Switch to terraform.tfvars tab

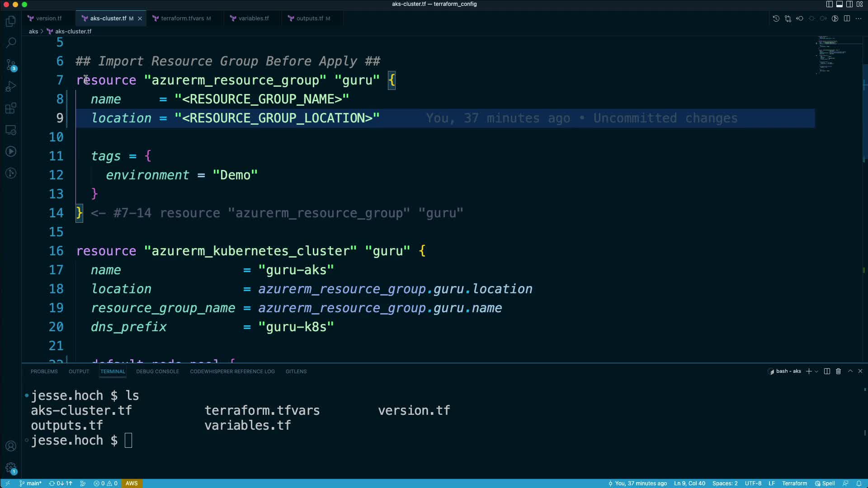point(182,19)
